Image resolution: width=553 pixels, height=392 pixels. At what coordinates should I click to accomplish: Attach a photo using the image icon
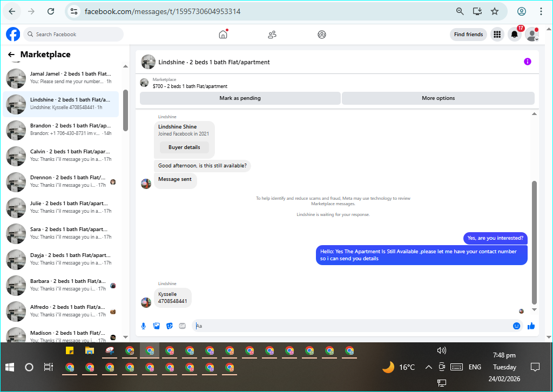point(157,326)
